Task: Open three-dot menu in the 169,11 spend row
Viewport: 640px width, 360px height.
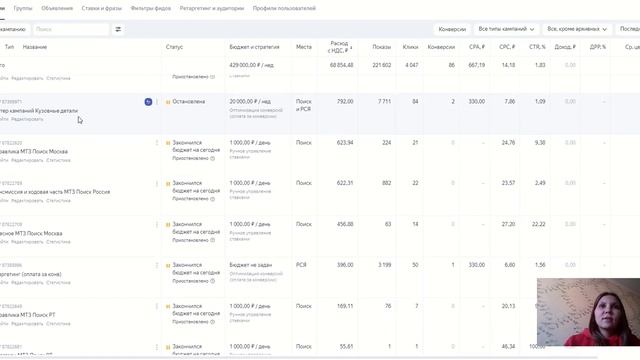Action: point(157,306)
